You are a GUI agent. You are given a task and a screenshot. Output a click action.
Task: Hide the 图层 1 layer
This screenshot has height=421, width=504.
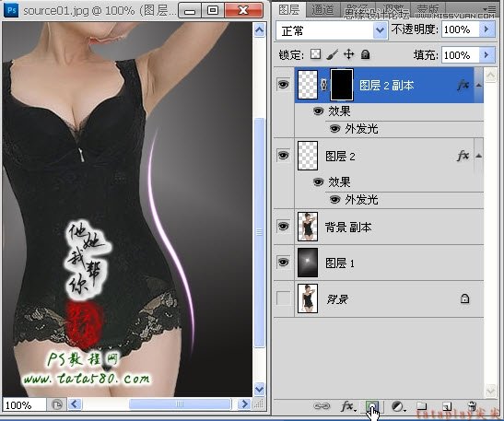283,263
